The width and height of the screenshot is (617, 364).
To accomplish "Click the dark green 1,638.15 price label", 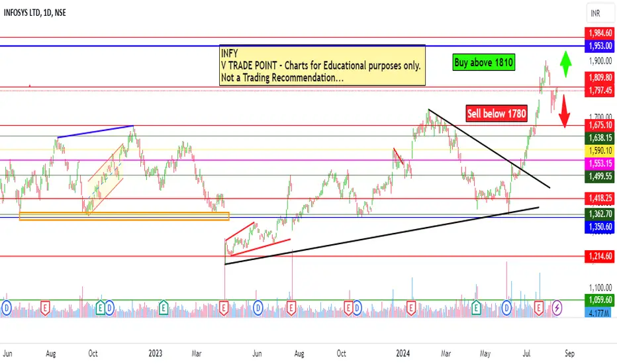I will click(600, 138).
